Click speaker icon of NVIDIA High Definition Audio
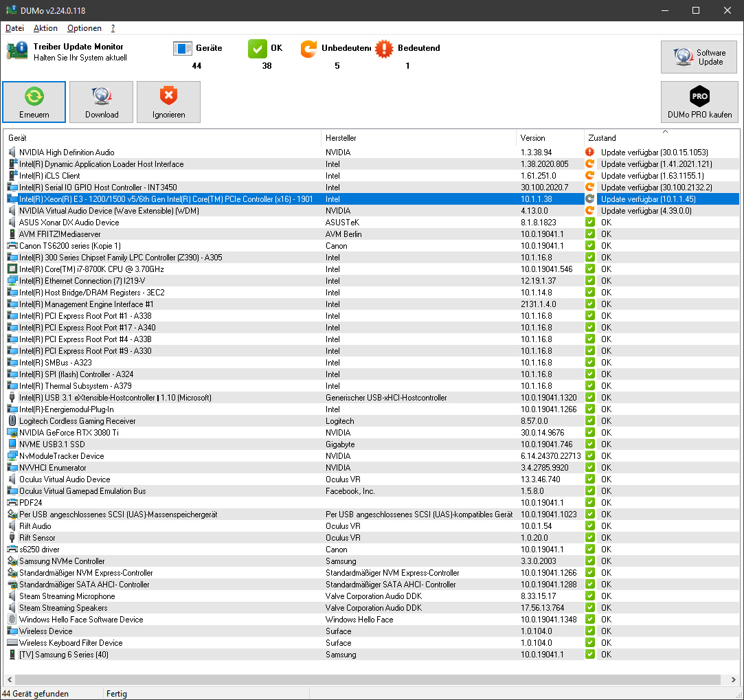The height and width of the screenshot is (700, 744). tap(12, 152)
